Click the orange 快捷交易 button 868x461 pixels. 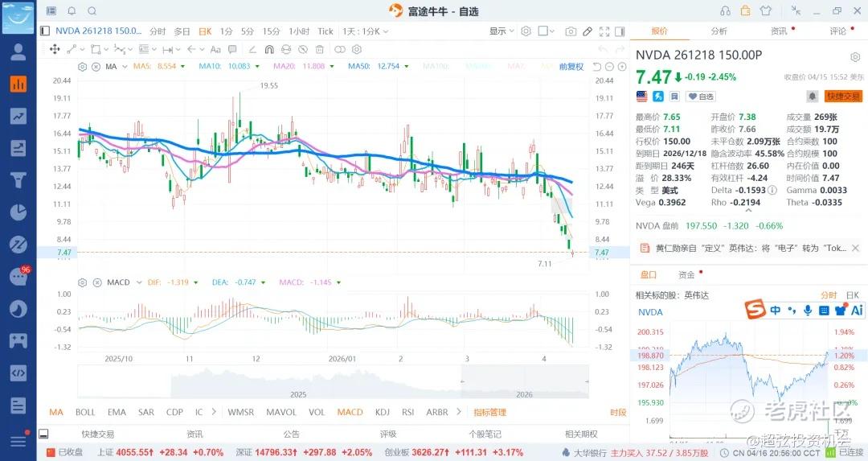(x=843, y=97)
